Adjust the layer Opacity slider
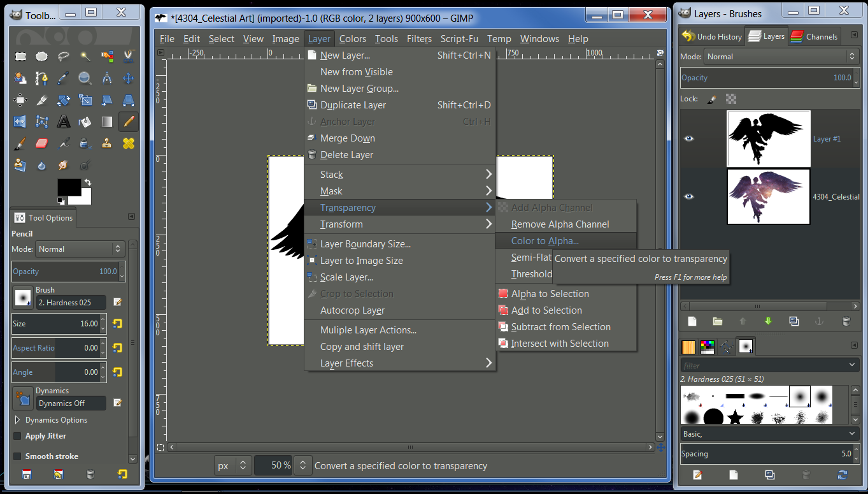 pos(769,78)
